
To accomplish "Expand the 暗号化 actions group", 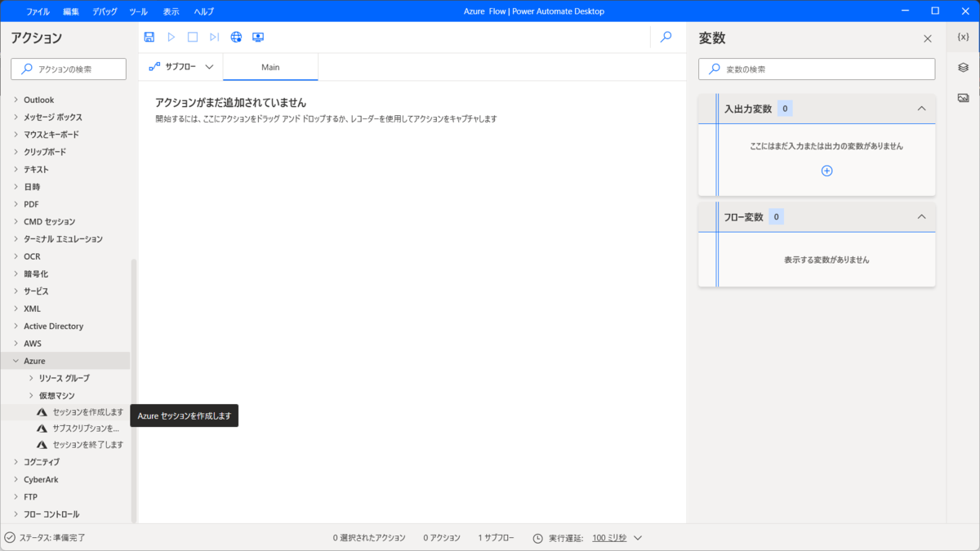I will pos(16,274).
